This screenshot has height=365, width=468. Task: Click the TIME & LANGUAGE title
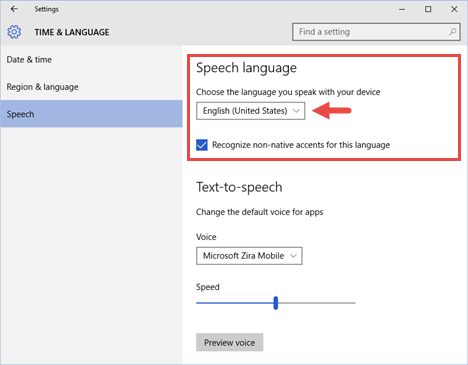(x=72, y=32)
